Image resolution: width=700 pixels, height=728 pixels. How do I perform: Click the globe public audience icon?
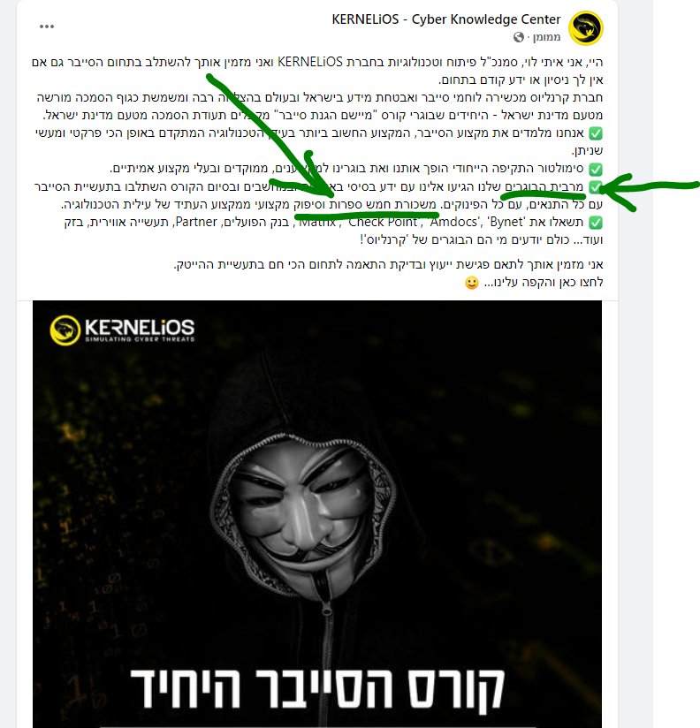click(519, 37)
